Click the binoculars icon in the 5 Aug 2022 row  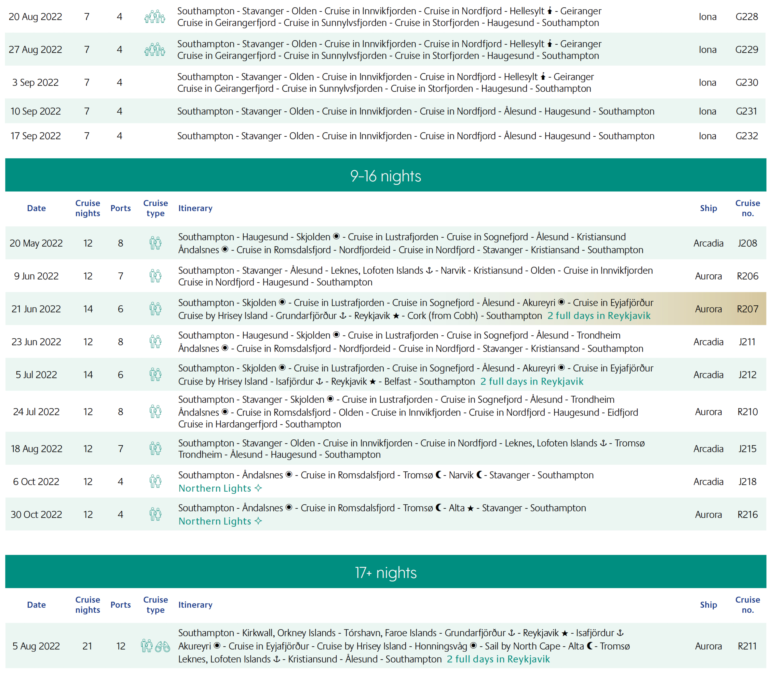(163, 647)
